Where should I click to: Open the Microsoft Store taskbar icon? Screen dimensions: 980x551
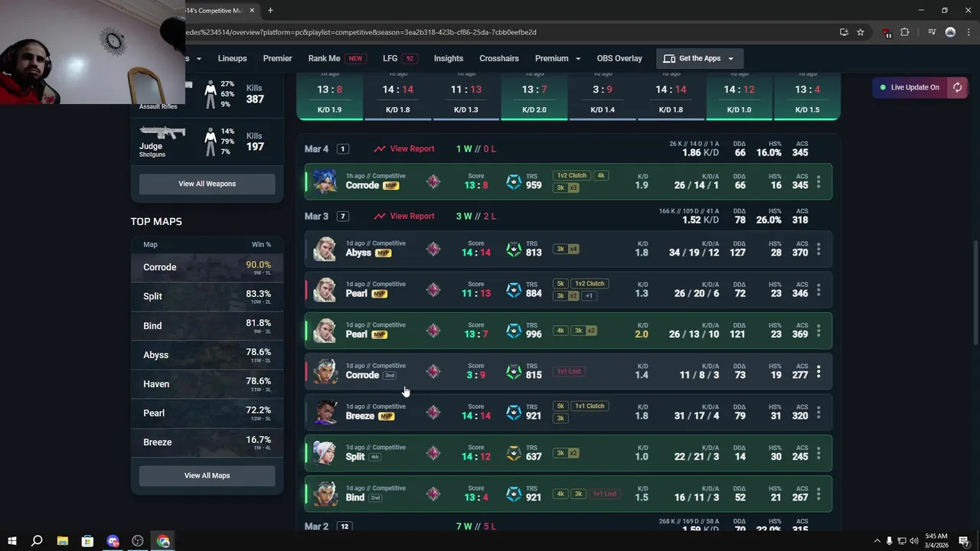87,541
